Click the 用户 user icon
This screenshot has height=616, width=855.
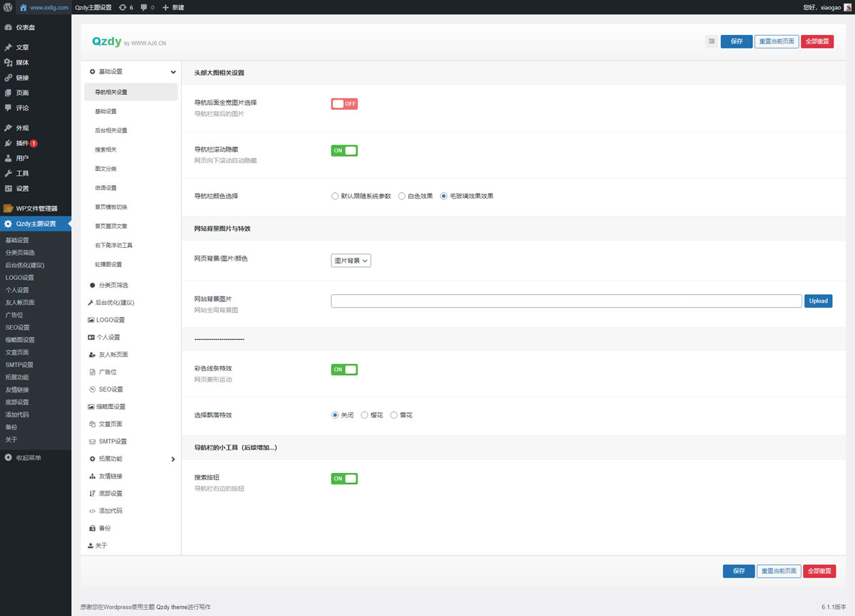pyautogui.click(x=8, y=158)
